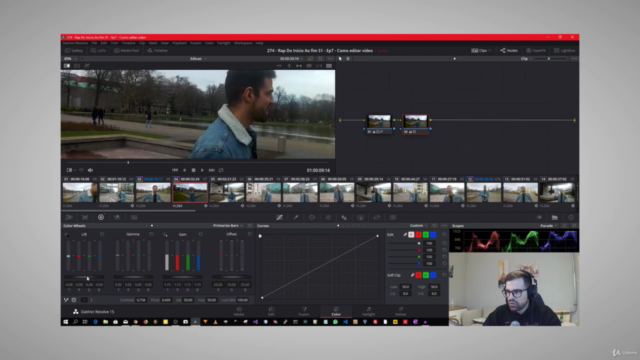This screenshot has height=360, width=640.
Task: Toggle the Clips thumbnail strip
Action: click(x=479, y=51)
